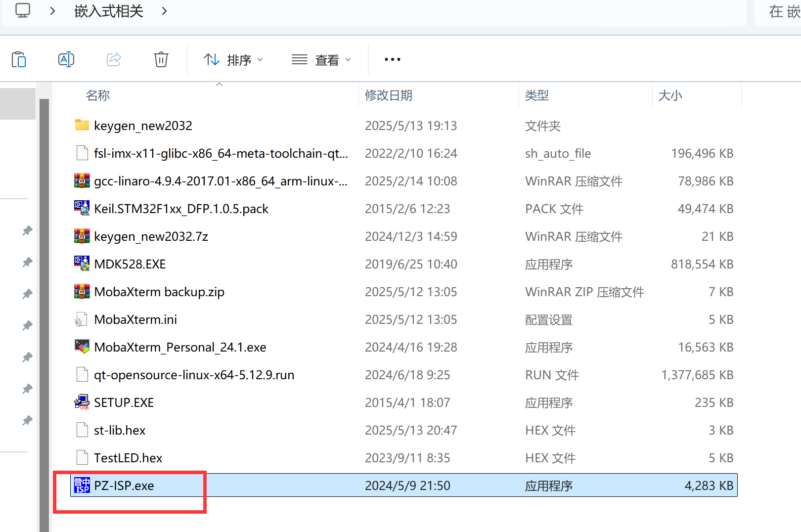Viewport: 801px width, 532px height.
Task: Click the Share toolbar icon
Action: pos(114,59)
